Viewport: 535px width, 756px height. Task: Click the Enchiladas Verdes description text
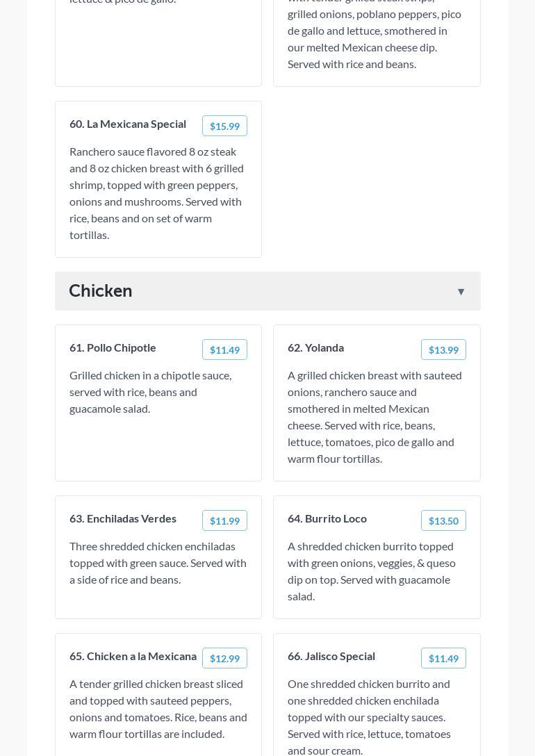click(158, 563)
